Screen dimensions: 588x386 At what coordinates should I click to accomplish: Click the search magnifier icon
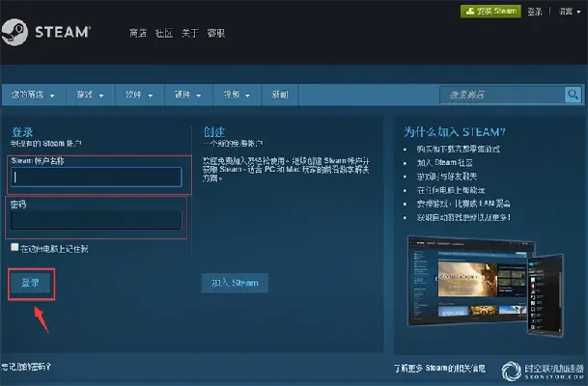pos(573,95)
